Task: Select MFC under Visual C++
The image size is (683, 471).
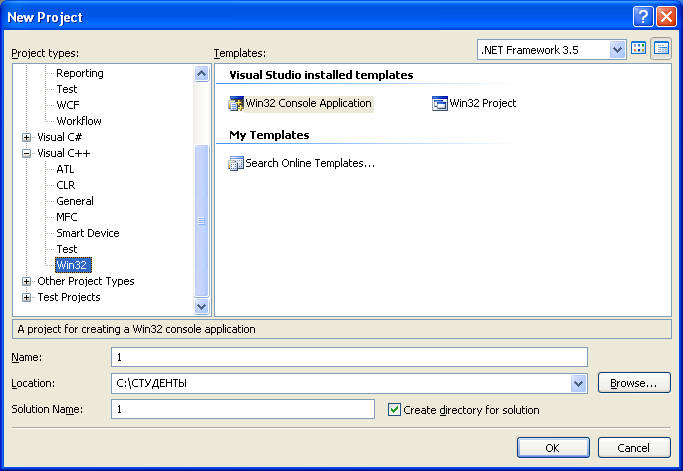Action: pos(67,217)
